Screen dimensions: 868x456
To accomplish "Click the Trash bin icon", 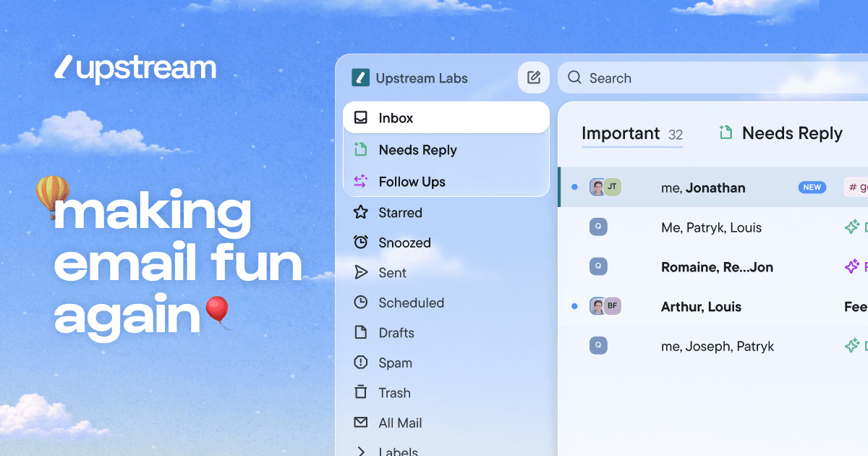I will click(360, 392).
